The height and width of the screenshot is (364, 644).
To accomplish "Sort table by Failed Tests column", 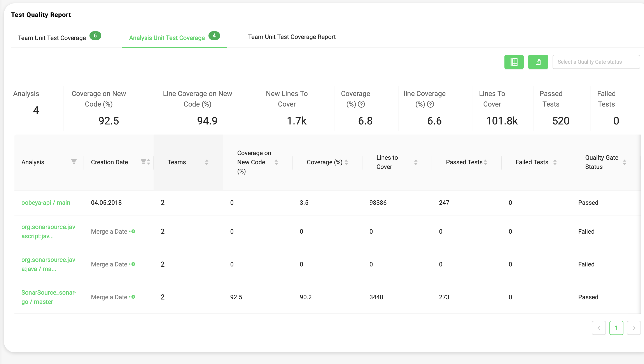I will pos(555,162).
